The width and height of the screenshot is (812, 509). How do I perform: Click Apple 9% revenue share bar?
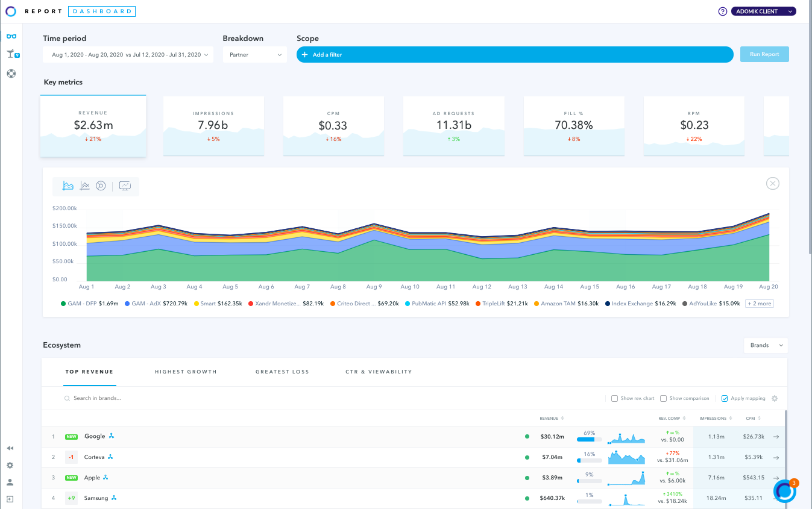tap(590, 481)
